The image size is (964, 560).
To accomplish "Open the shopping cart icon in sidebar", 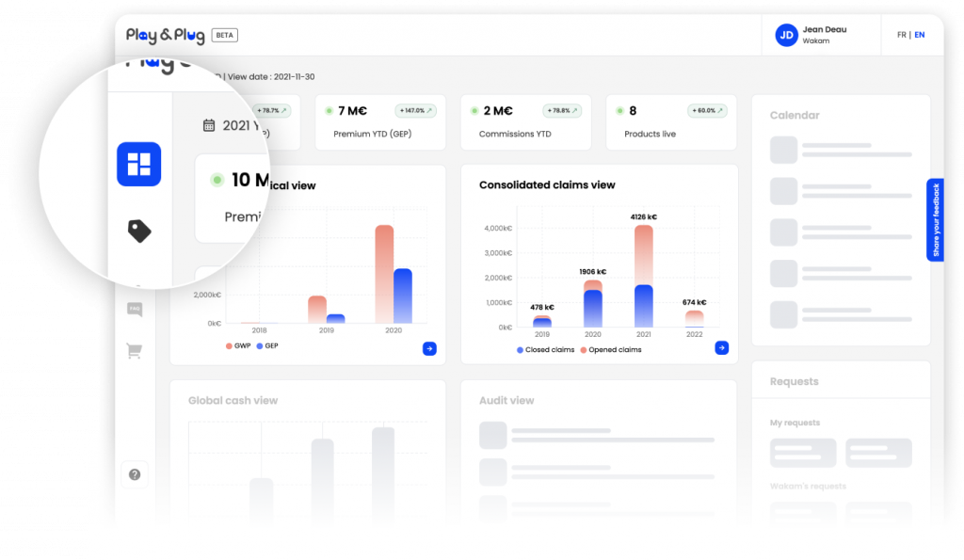I will tap(134, 350).
